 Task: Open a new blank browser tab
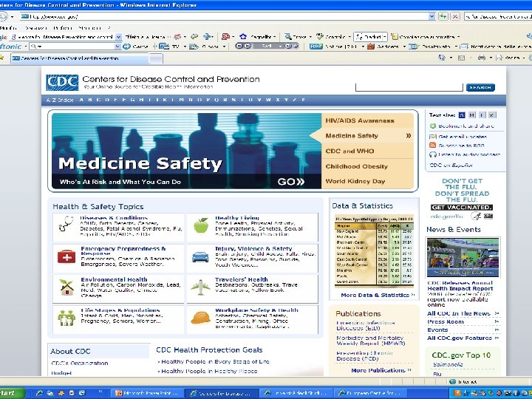[x=156, y=58]
